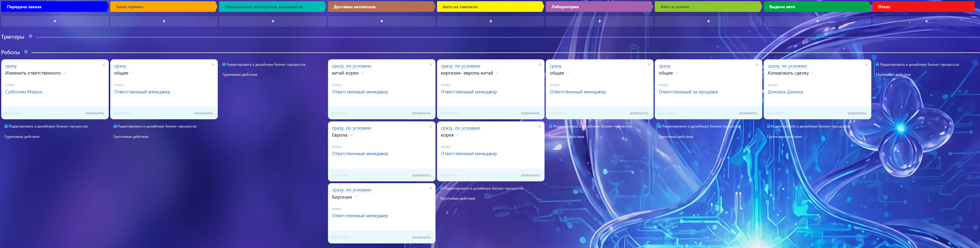This screenshot has height=248, width=980.
Task: Open 'сразу, по условию' on the Киргизия robot
Action: pos(351,190)
